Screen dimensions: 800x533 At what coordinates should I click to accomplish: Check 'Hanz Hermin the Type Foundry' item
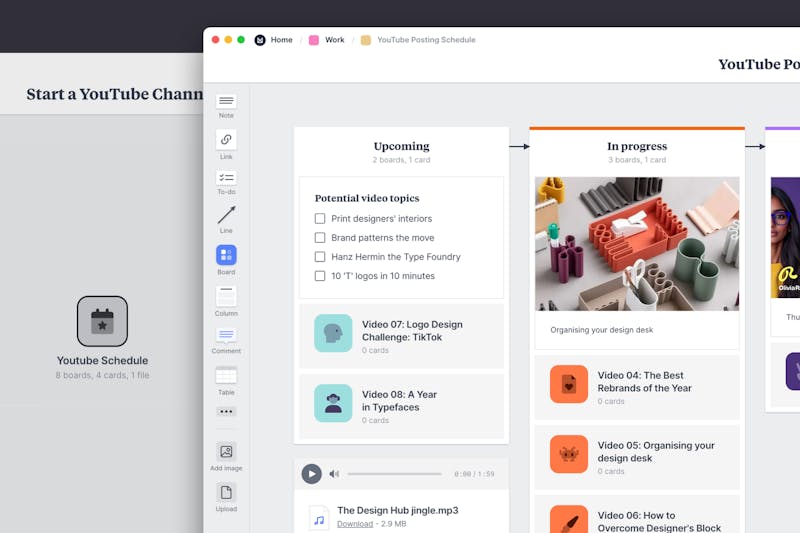coord(320,257)
